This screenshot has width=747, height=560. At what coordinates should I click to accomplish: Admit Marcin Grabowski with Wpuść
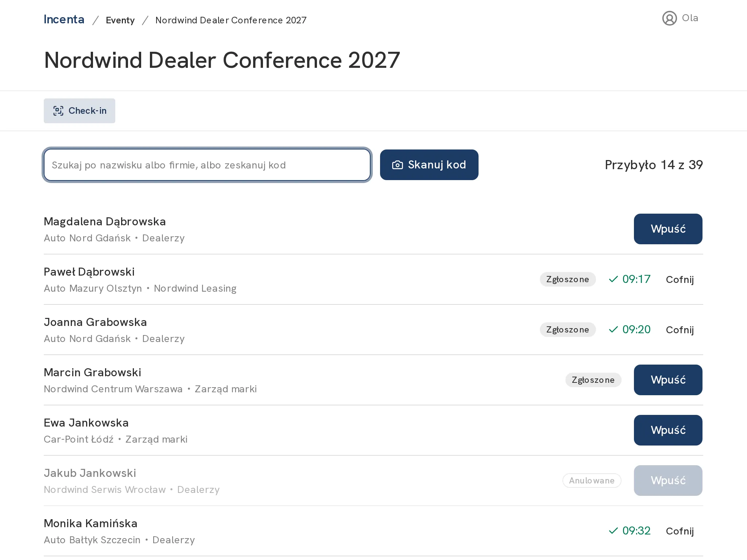[x=668, y=380]
